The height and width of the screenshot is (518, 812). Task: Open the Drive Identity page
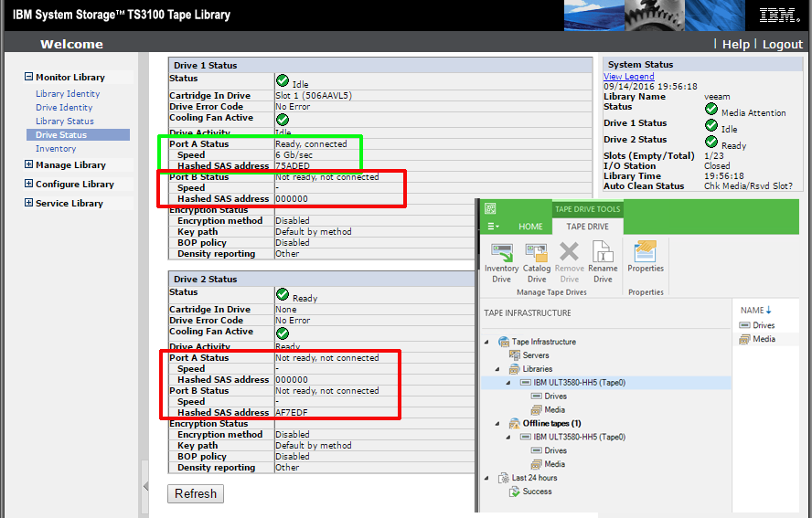[x=64, y=107]
